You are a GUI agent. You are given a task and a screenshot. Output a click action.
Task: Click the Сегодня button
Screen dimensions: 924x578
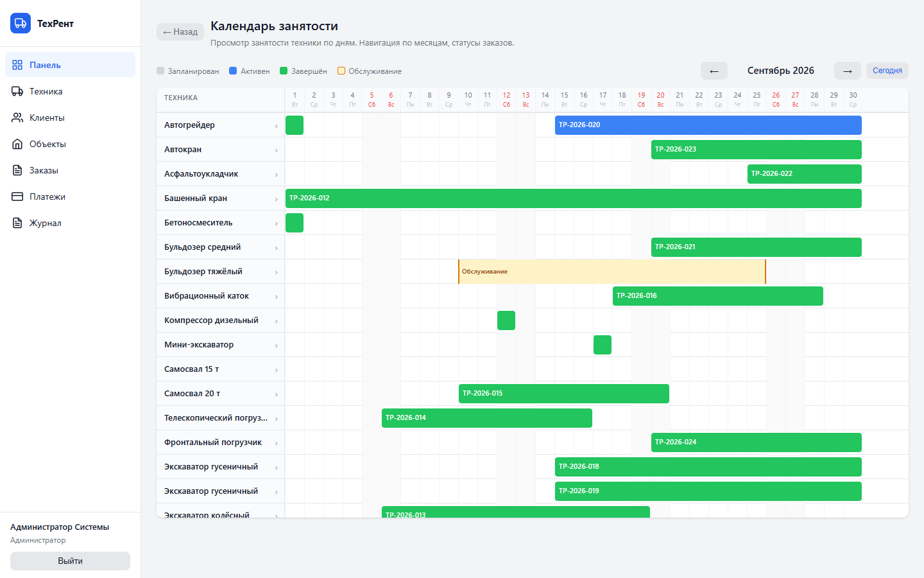887,71
